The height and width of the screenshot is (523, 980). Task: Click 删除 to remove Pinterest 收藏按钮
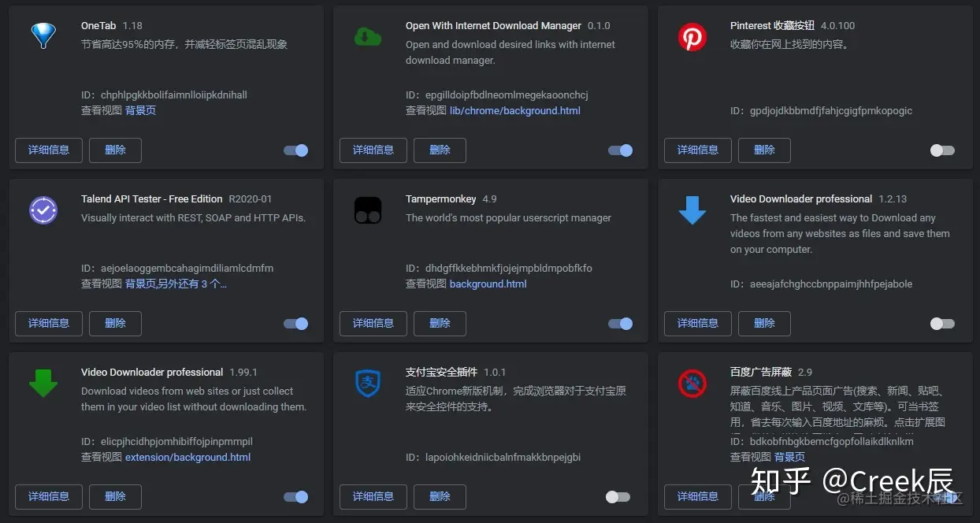coord(764,150)
